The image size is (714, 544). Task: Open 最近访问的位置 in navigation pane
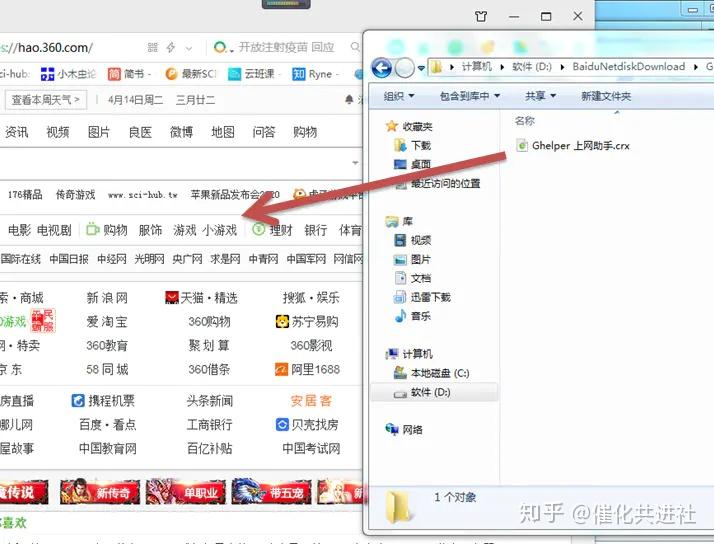click(x=437, y=183)
